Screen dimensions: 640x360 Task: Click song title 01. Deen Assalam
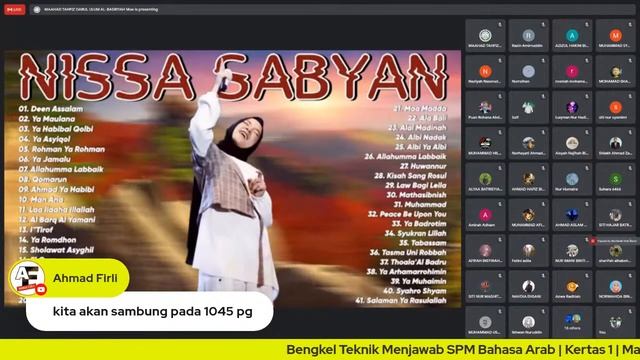(x=51, y=109)
